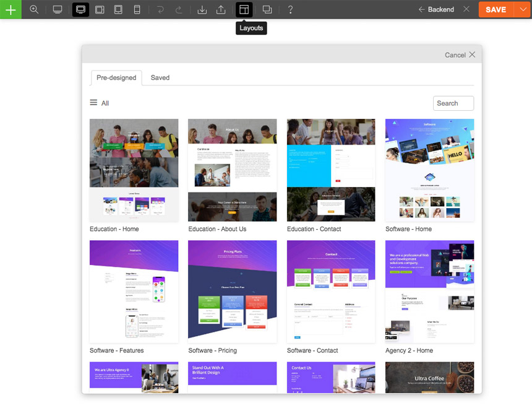Click the import download icon

[202, 9]
